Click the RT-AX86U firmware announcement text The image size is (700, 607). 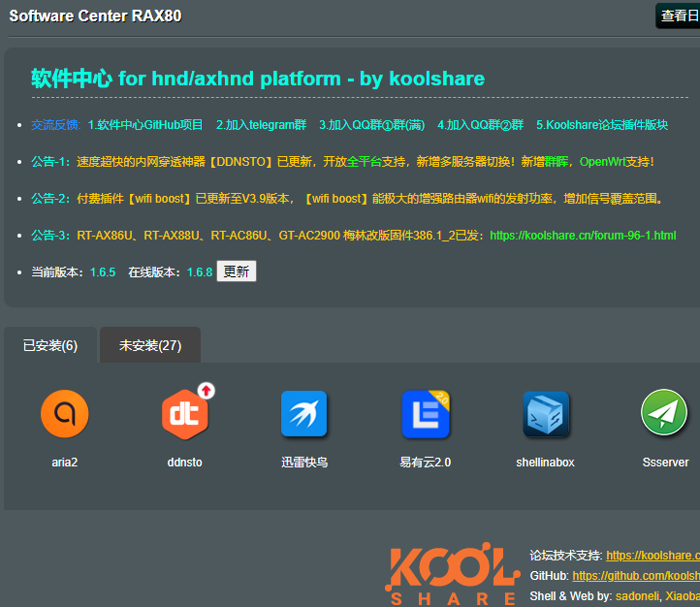[281, 236]
